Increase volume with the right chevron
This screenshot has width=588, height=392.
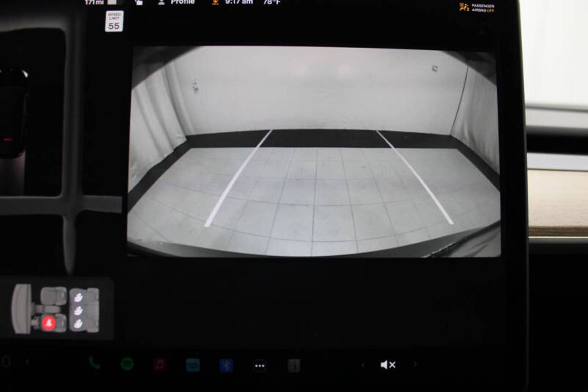coord(415,364)
